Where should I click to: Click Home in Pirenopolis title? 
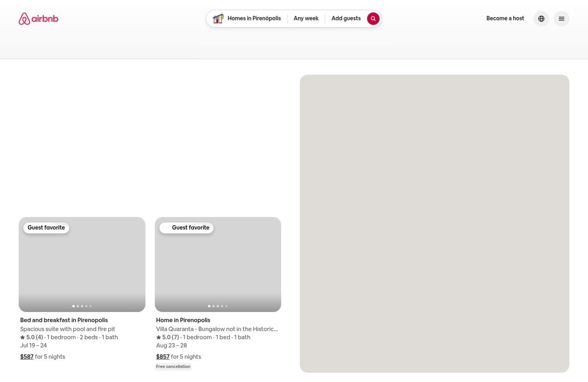click(x=183, y=320)
